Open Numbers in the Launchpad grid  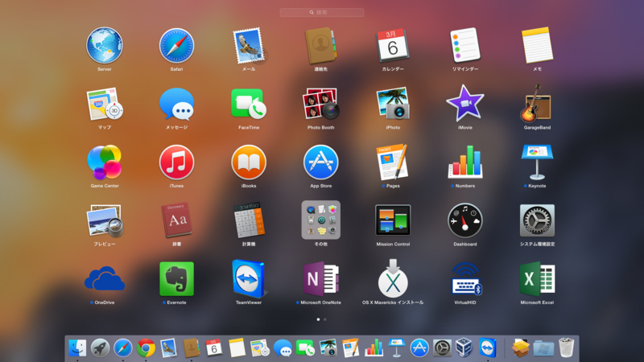[x=465, y=162]
